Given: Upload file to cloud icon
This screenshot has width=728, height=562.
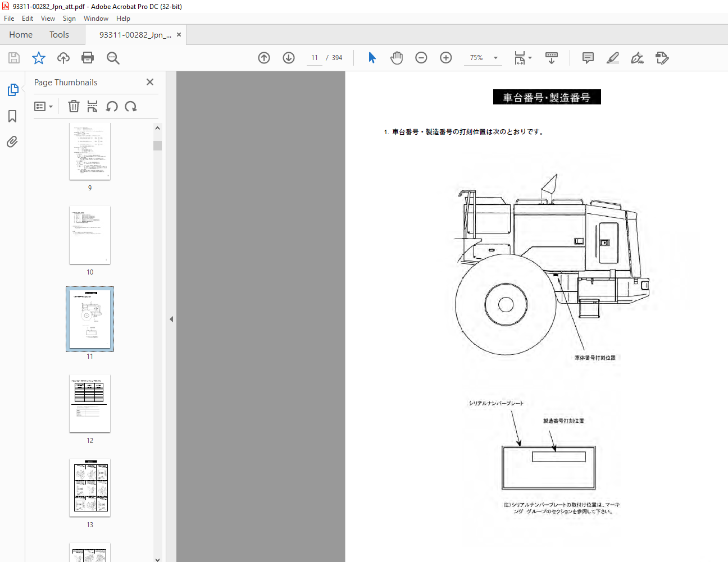Looking at the screenshot, I should pos(63,58).
